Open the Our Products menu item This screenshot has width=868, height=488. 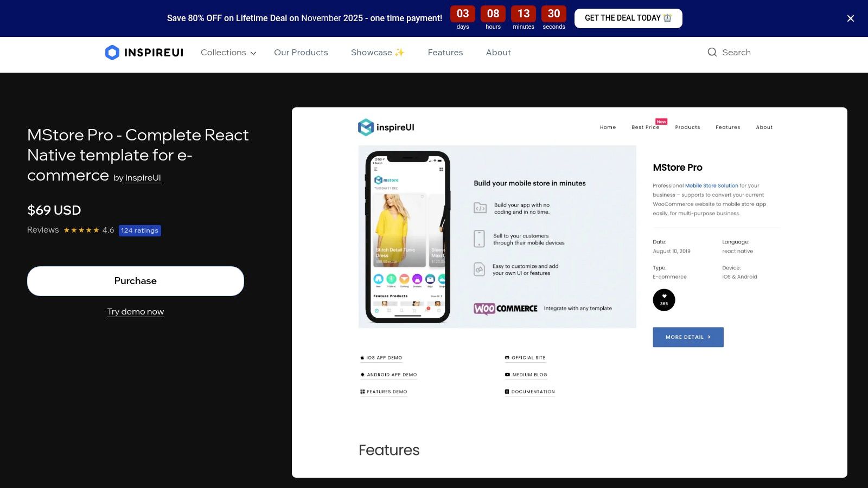point(301,52)
